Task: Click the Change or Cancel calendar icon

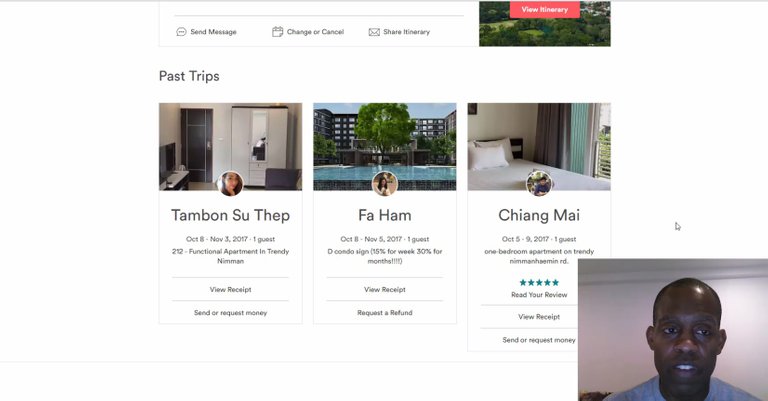Action: tap(278, 32)
